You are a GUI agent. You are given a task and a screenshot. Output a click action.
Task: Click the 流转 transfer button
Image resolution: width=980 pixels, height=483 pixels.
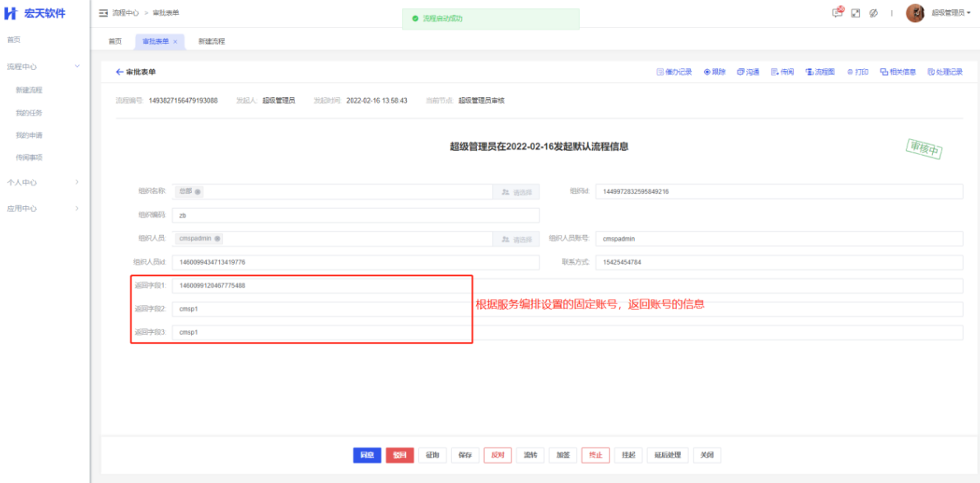tap(530, 456)
